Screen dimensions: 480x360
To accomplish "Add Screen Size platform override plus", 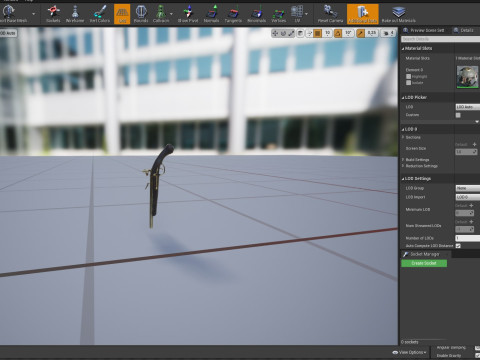I will (x=474, y=144).
